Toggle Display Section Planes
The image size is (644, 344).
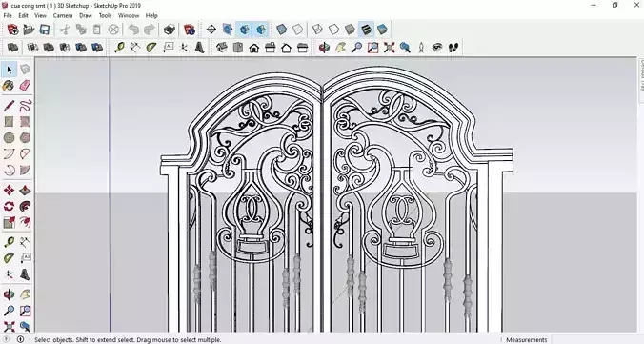pos(228,30)
